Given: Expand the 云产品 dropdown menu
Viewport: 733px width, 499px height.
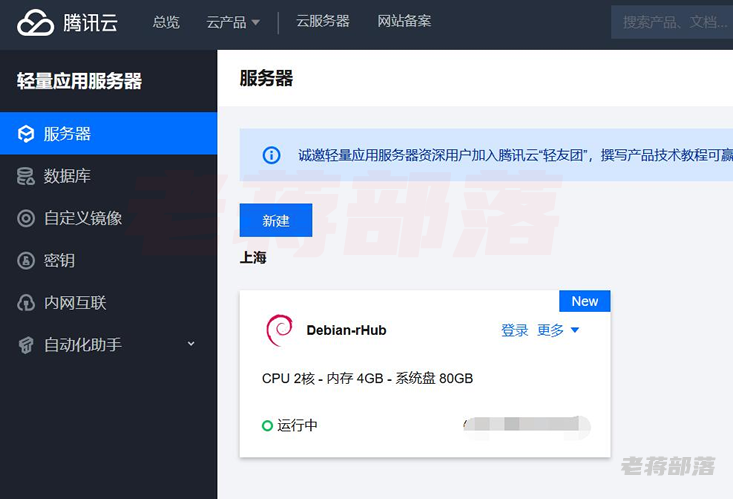Looking at the screenshot, I should [x=233, y=22].
